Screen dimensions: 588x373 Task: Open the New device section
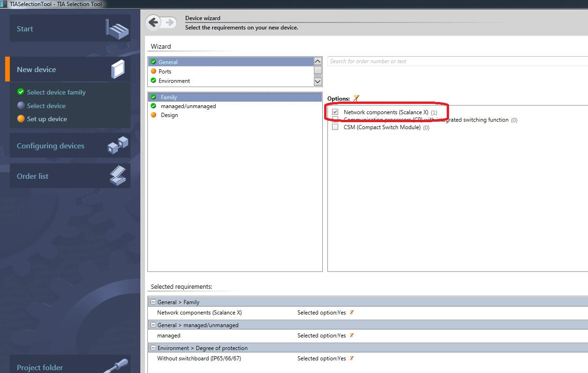click(x=70, y=69)
